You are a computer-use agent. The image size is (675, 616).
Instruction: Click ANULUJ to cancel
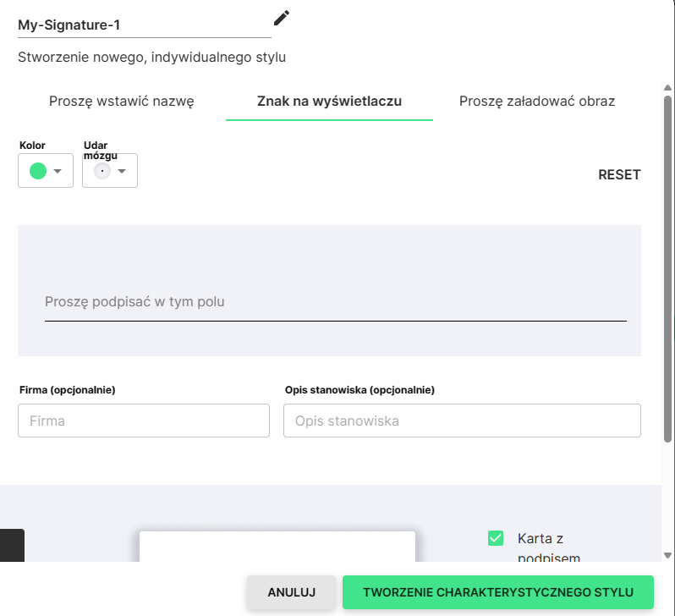[292, 592]
